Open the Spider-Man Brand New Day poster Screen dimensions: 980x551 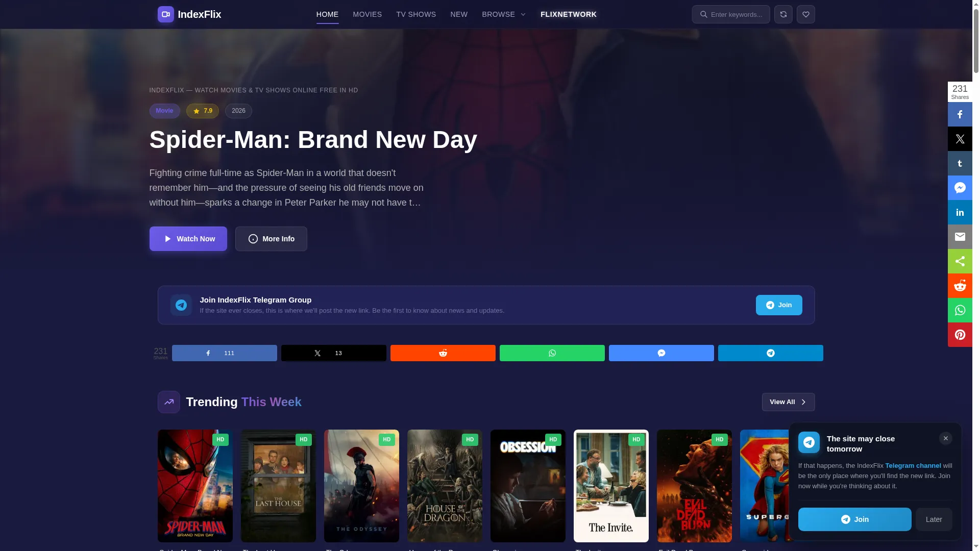[x=195, y=486]
